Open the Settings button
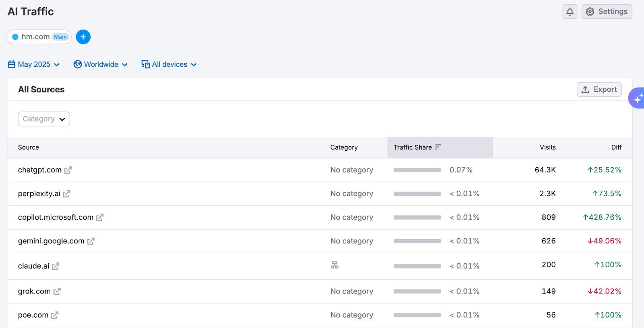This screenshot has height=328, width=644. [607, 12]
